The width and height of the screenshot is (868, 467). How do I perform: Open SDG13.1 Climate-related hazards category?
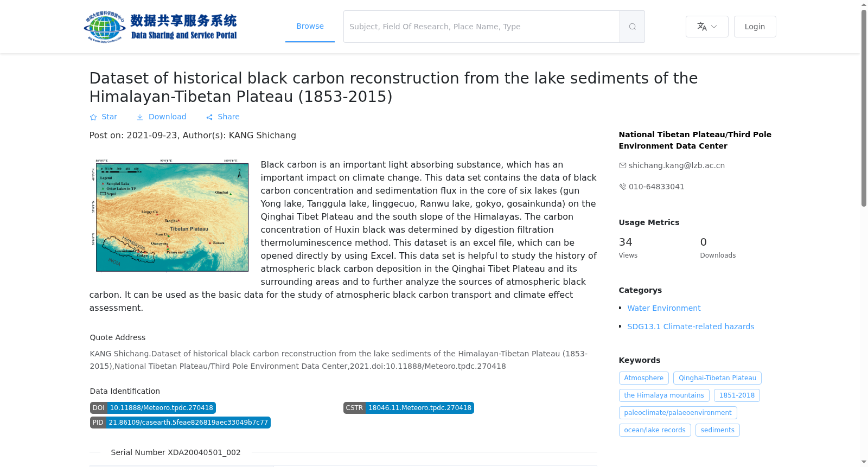tap(691, 327)
